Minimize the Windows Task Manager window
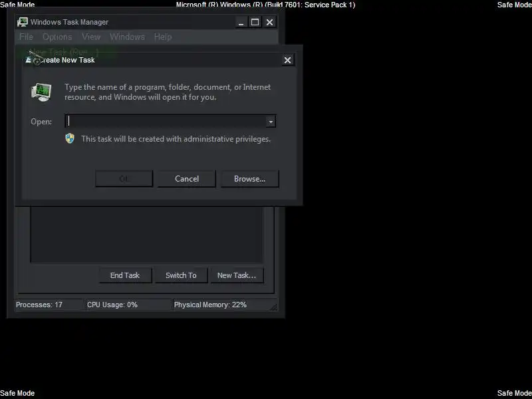The height and width of the screenshot is (399, 532). coord(241,23)
